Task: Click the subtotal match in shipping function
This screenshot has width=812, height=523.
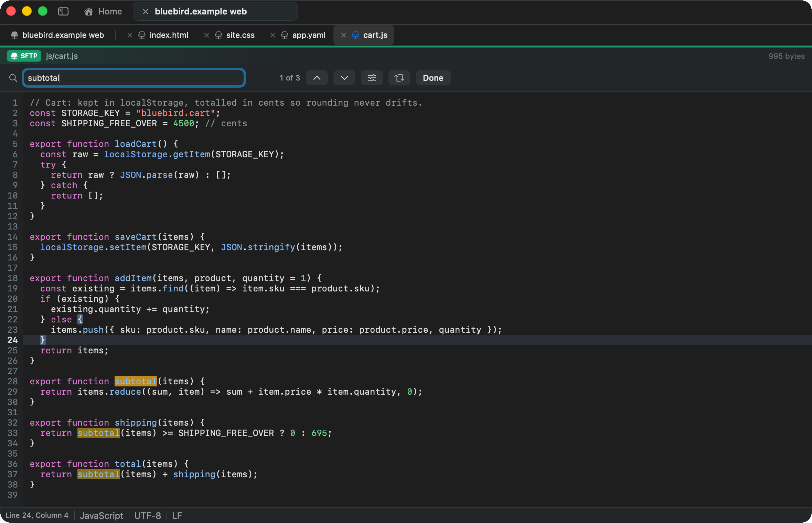Action: pyautogui.click(x=99, y=433)
